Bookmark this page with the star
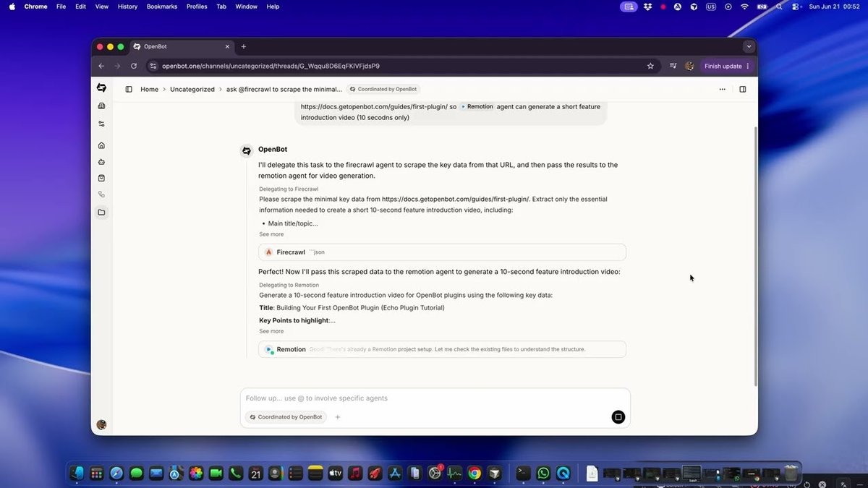868x488 pixels. click(x=650, y=66)
